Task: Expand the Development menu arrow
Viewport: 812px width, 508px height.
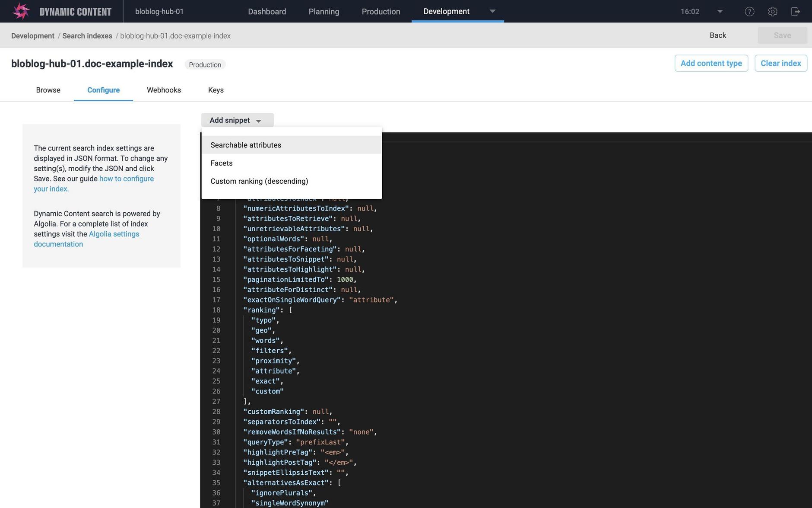Action: (x=492, y=11)
